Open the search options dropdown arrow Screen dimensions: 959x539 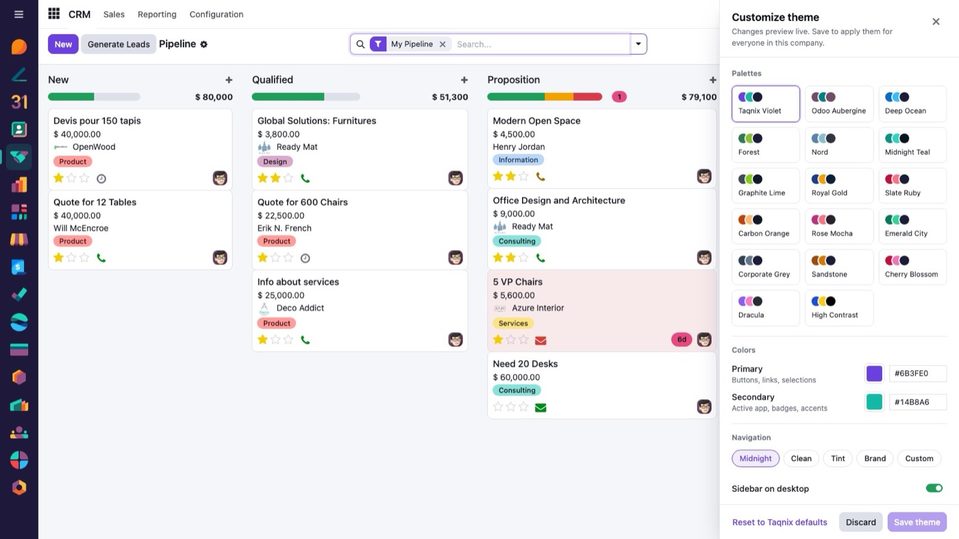(638, 44)
